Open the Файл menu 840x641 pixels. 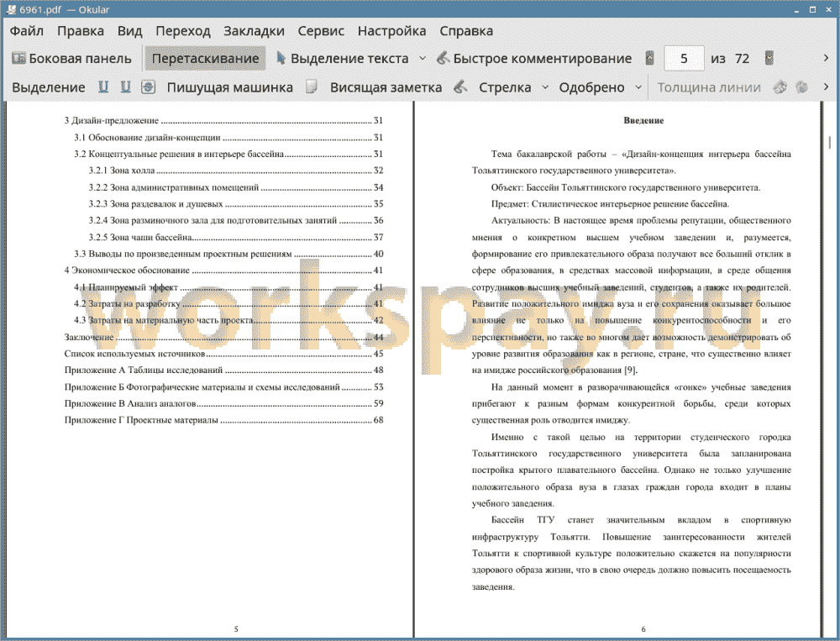click(x=27, y=31)
